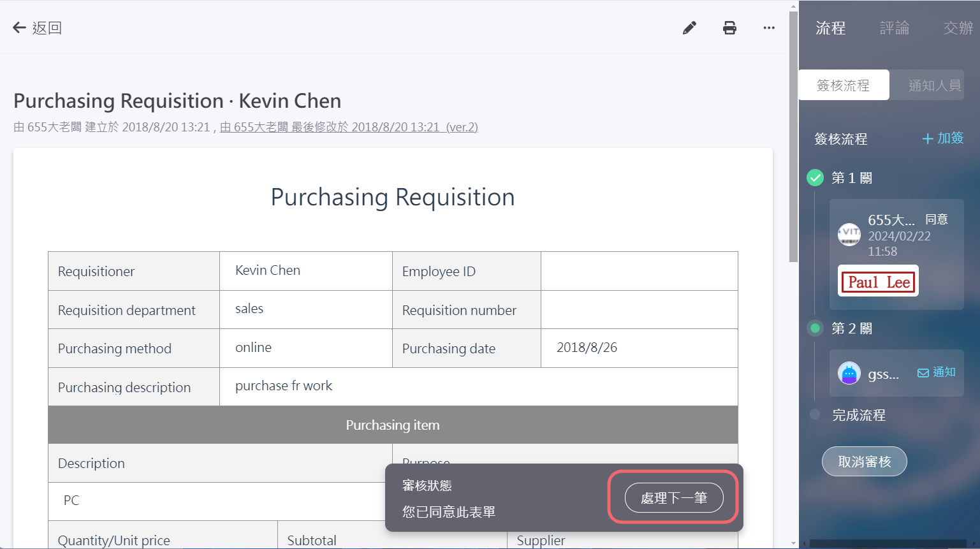Click the pencil edit icon
Screen dimensions: 980x549
pos(689,28)
